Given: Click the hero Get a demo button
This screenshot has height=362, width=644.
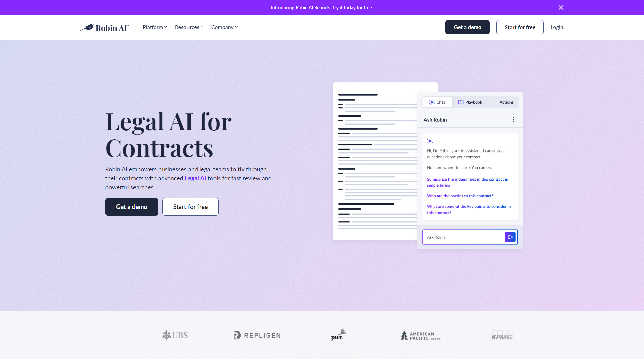Looking at the screenshot, I should [131, 207].
